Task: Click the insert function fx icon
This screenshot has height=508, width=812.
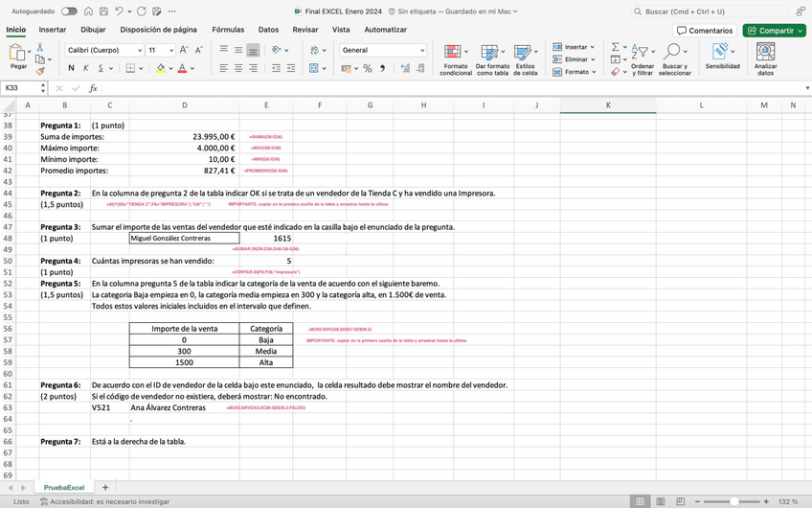Action: pos(93,88)
